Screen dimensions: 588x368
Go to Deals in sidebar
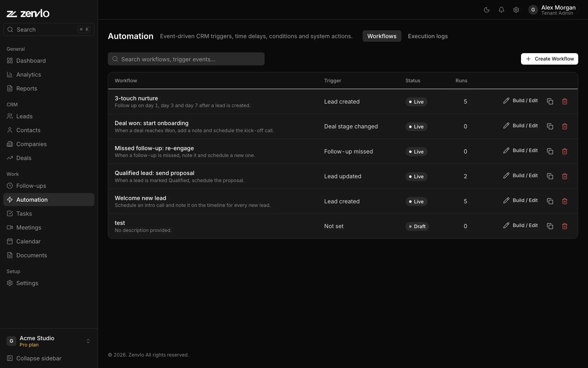click(49, 158)
